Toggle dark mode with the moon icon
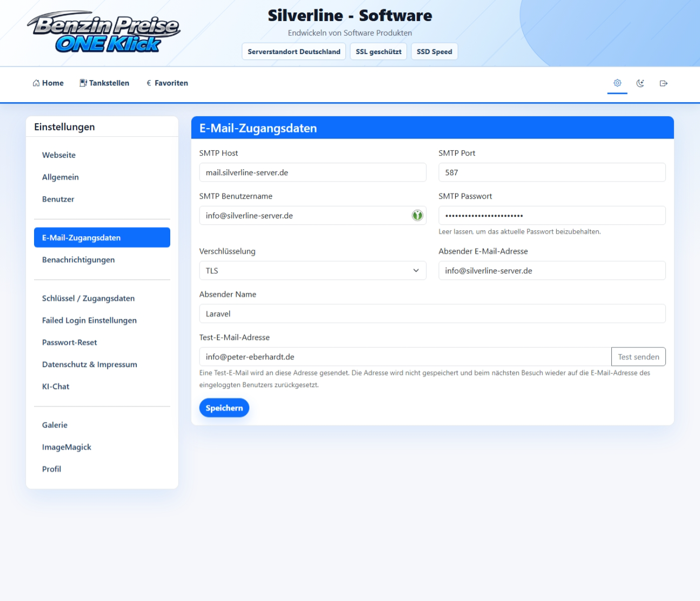 pyautogui.click(x=641, y=83)
